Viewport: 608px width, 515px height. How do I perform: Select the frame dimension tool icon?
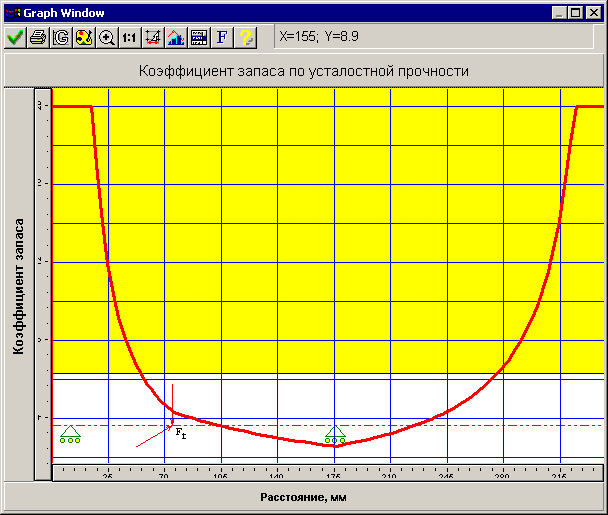coord(152,38)
